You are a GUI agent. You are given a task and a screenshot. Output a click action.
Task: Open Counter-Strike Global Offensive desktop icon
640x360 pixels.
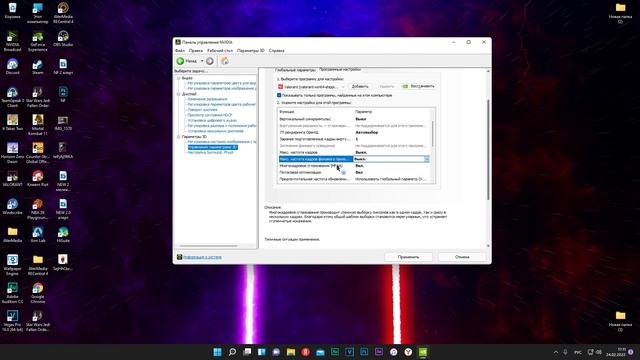click(38, 153)
